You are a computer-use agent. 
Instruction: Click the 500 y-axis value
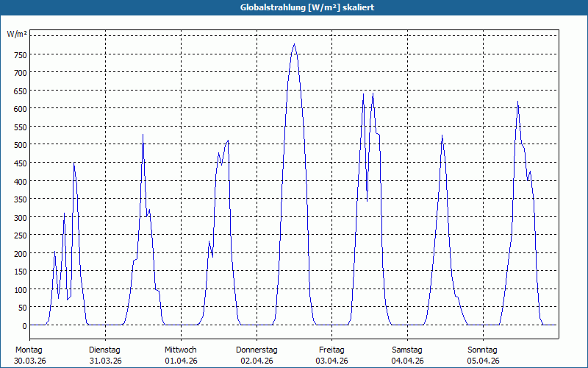click(21, 146)
